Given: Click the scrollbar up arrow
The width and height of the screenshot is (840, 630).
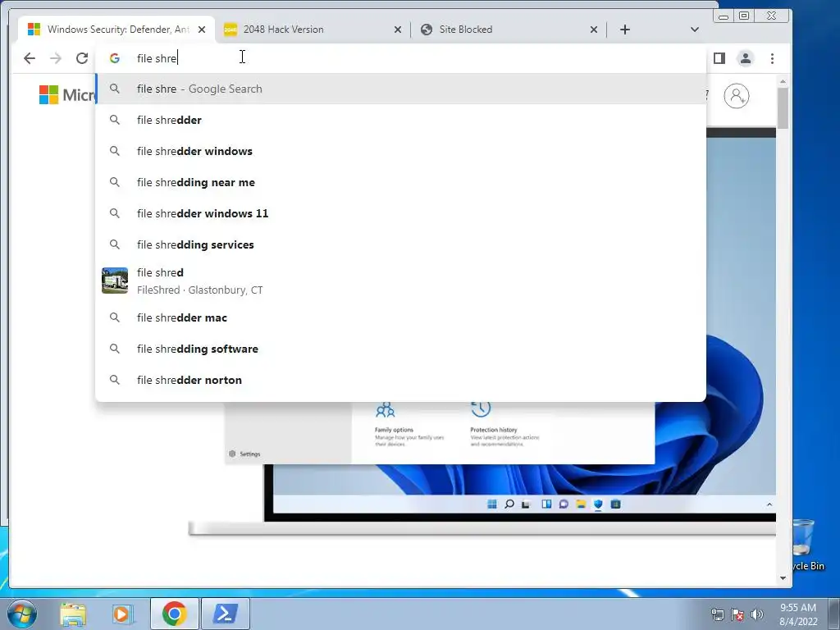Looking at the screenshot, I should tap(783, 81).
